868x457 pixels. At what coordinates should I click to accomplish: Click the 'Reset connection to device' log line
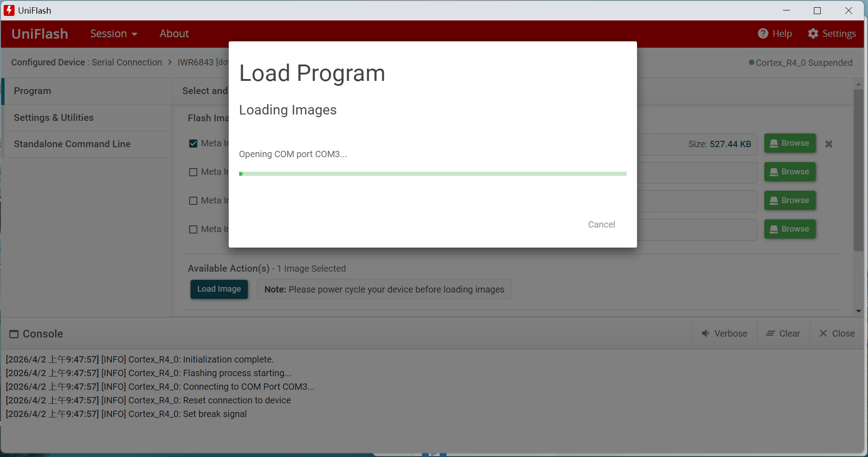tap(148, 400)
